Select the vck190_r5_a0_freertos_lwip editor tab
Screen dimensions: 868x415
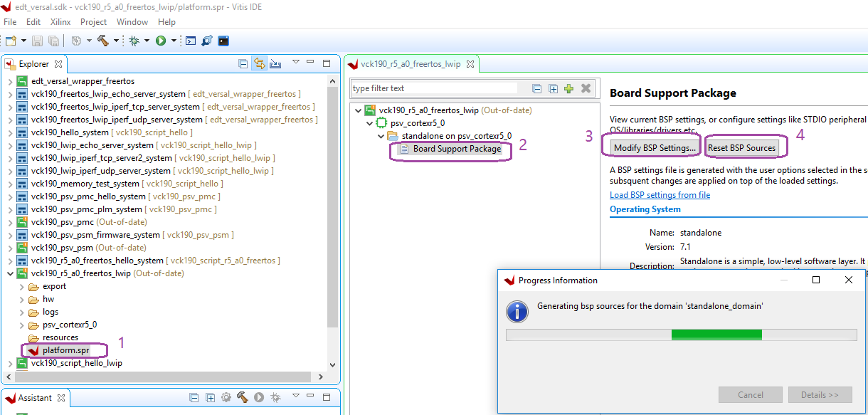(411, 64)
